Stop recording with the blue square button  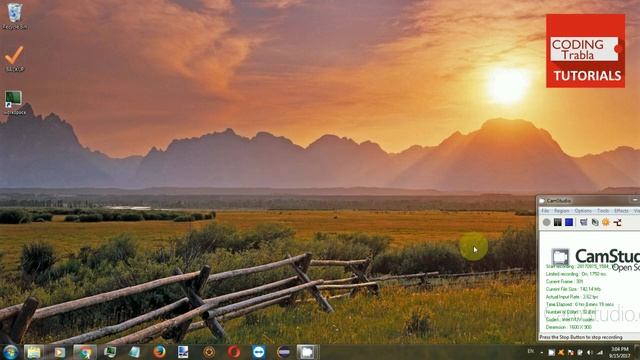point(569,222)
